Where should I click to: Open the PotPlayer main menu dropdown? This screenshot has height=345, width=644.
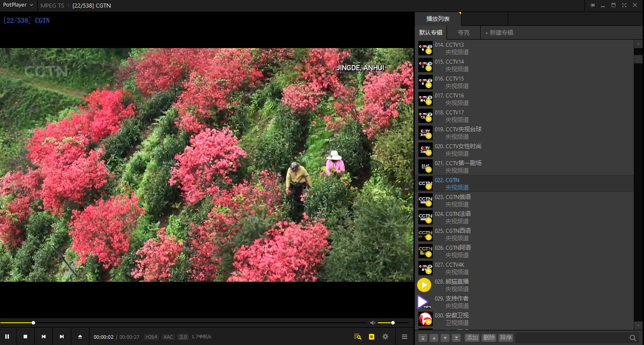coord(18,5)
